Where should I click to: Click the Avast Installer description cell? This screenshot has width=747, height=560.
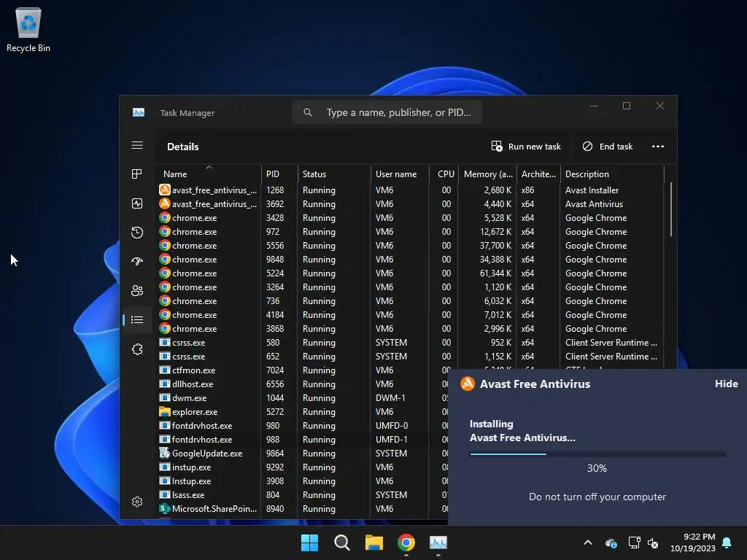click(x=592, y=190)
